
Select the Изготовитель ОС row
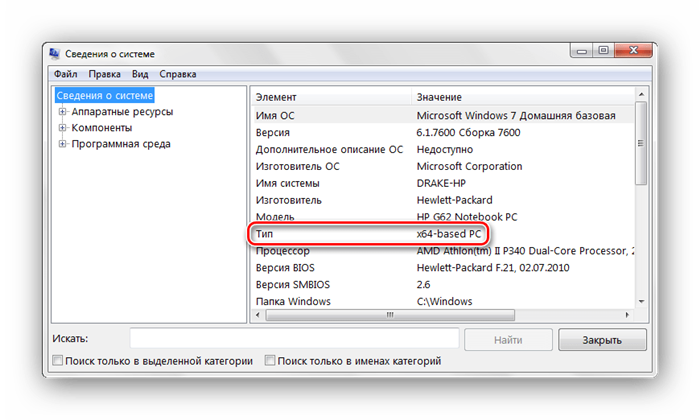[x=443, y=166]
